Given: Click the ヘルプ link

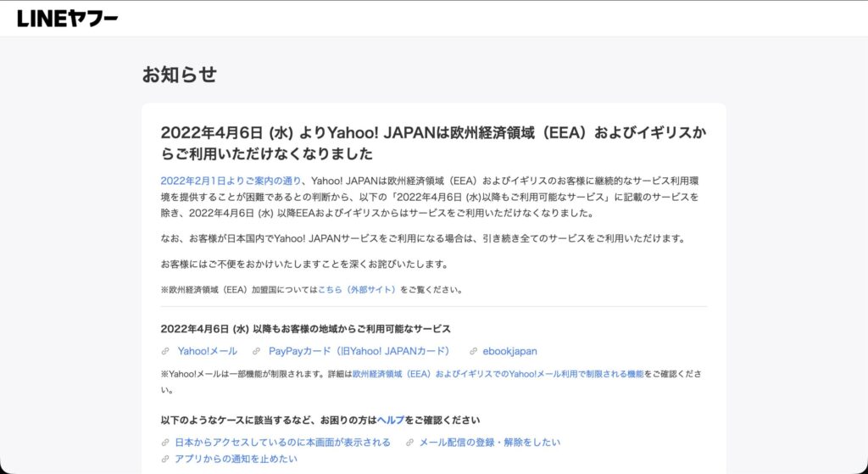Looking at the screenshot, I should [x=391, y=420].
